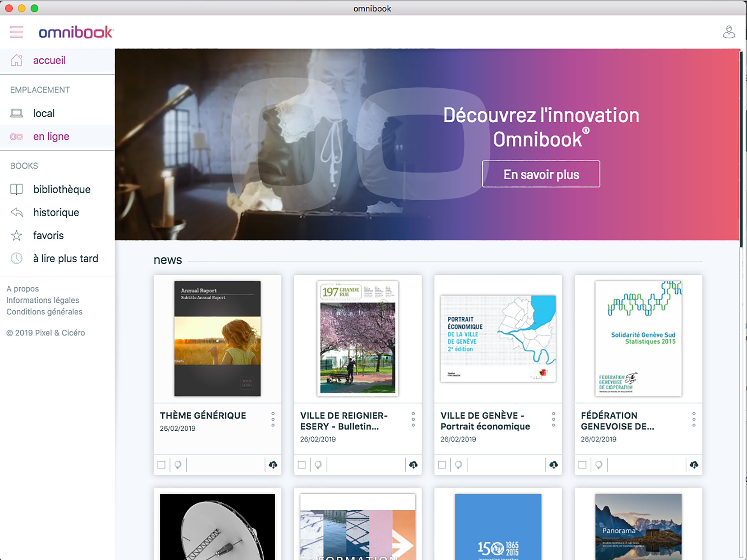Click the bibliothèque book icon
Image resolution: width=747 pixels, height=560 pixels.
tap(16, 189)
